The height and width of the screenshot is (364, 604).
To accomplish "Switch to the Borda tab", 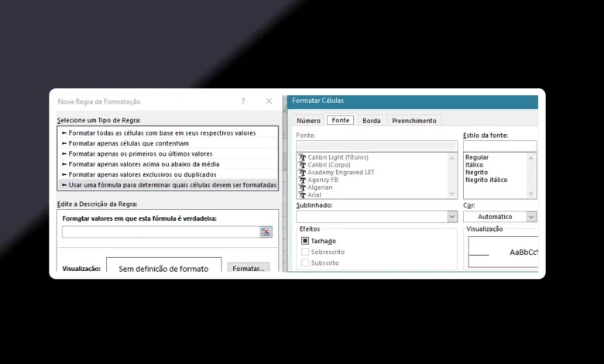I will point(372,121).
